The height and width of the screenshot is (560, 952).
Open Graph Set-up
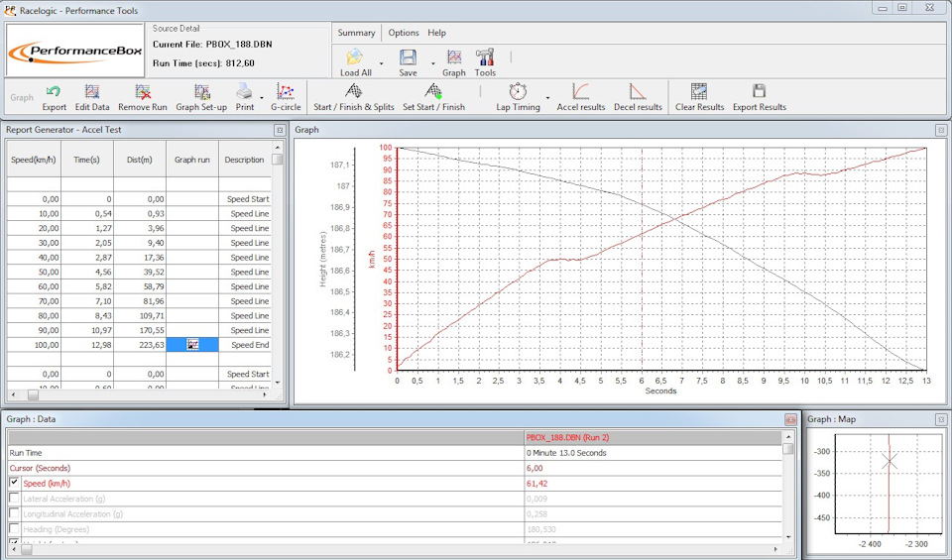[201, 96]
